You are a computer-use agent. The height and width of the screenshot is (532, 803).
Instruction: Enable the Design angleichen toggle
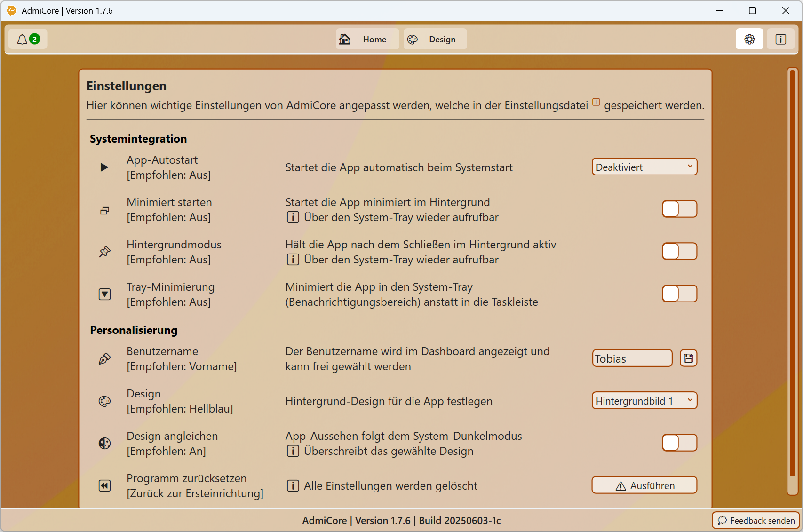[x=679, y=443]
